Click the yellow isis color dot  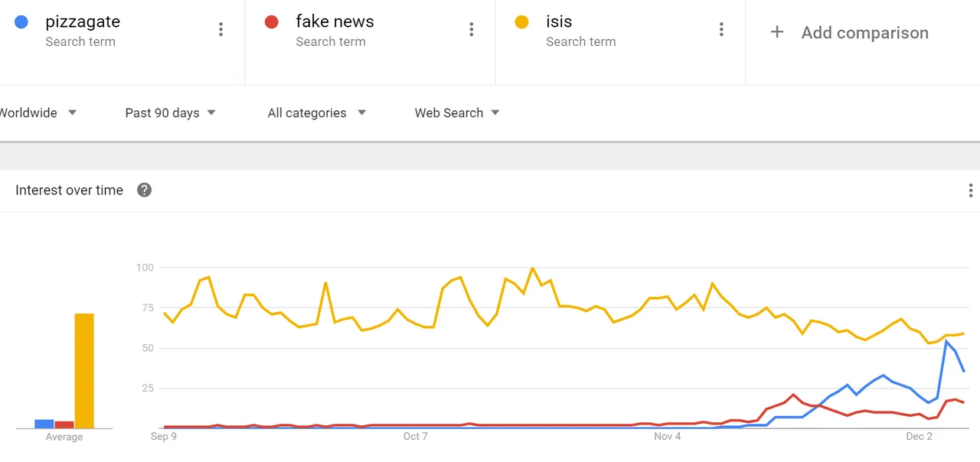521,22
